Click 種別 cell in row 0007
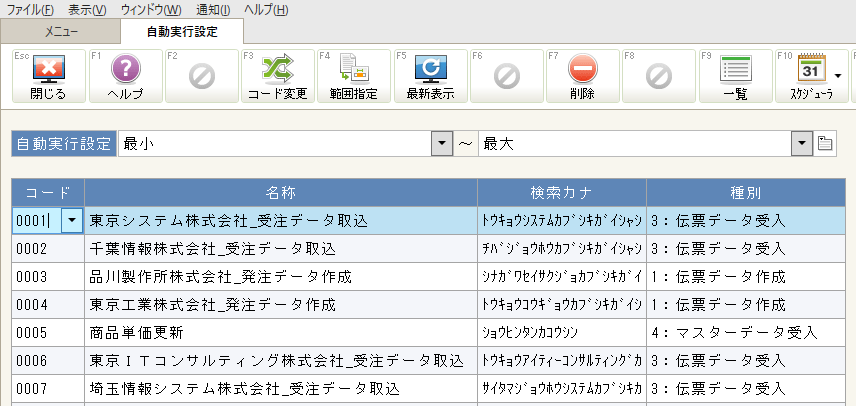Image resolution: width=856 pixels, height=406 pixels. [x=746, y=389]
